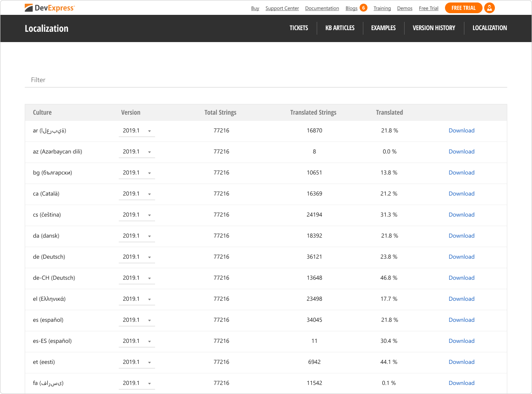Click the Version column header
532x394 pixels.
(131, 113)
